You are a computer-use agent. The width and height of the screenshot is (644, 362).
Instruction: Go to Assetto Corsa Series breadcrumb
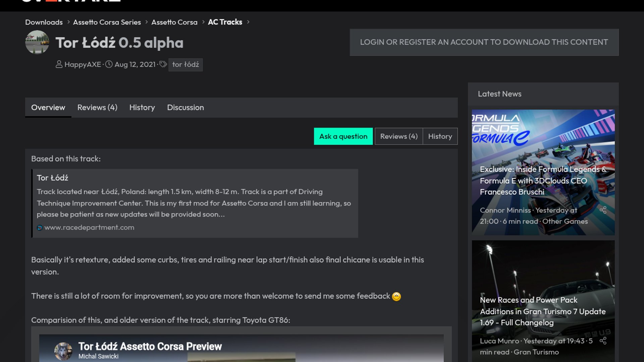pyautogui.click(x=107, y=22)
